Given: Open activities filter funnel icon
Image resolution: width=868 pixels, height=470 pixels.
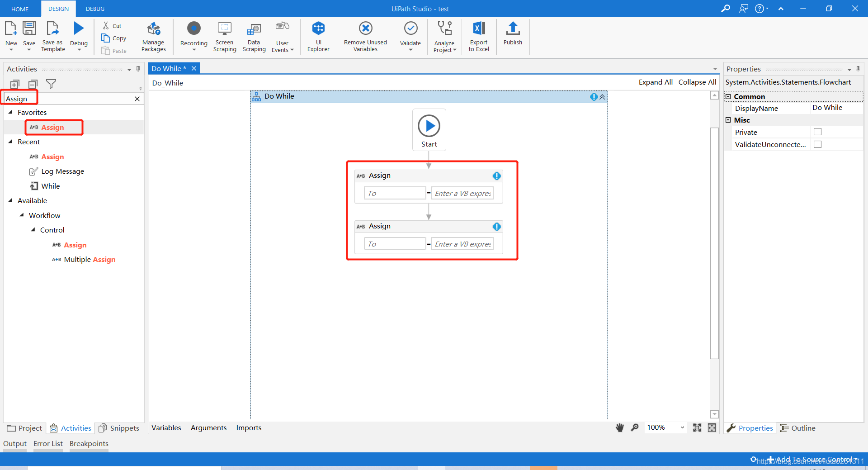Looking at the screenshot, I should coord(51,84).
